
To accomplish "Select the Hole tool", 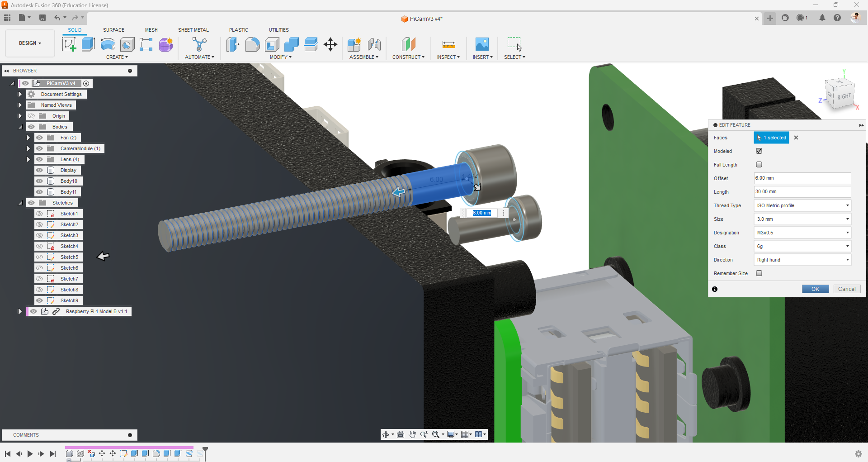I will [x=127, y=44].
